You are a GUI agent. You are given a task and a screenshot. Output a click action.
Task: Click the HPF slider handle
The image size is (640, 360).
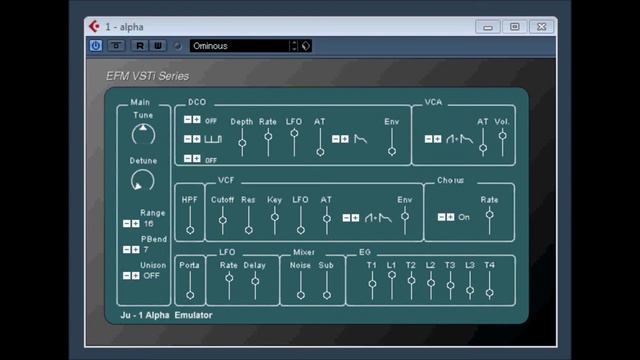[x=190, y=230]
